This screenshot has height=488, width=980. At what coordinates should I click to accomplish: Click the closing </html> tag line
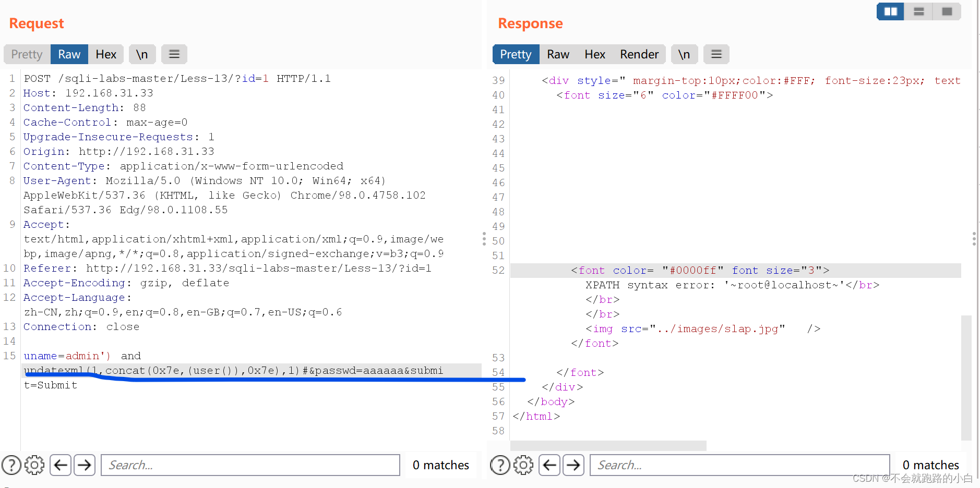click(x=536, y=417)
